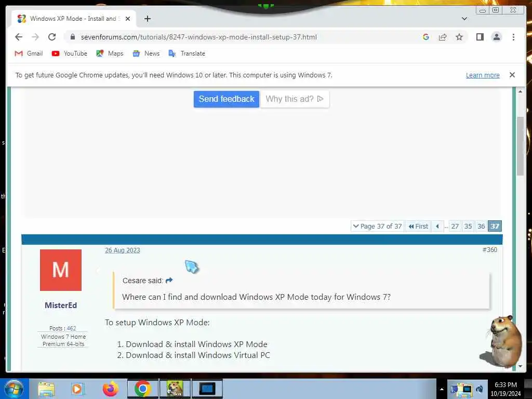Click Learn more about Chrome updates

point(483,75)
